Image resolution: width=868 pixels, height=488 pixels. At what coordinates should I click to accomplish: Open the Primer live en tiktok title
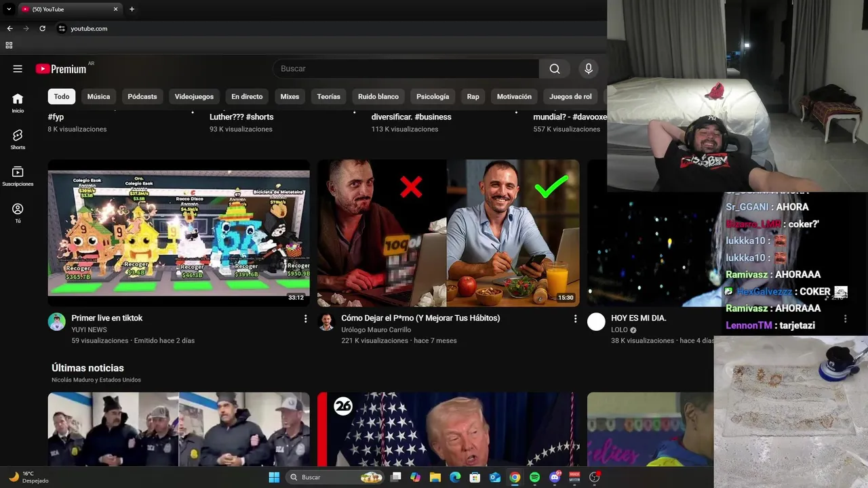[x=107, y=318]
